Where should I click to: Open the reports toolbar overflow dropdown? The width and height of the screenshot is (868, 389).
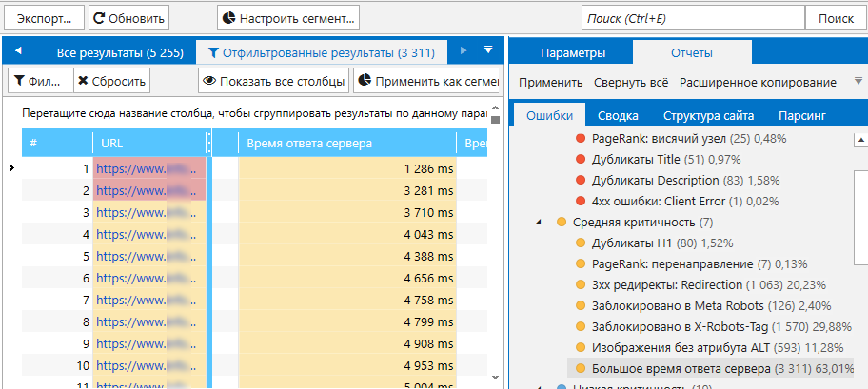click(x=858, y=83)
